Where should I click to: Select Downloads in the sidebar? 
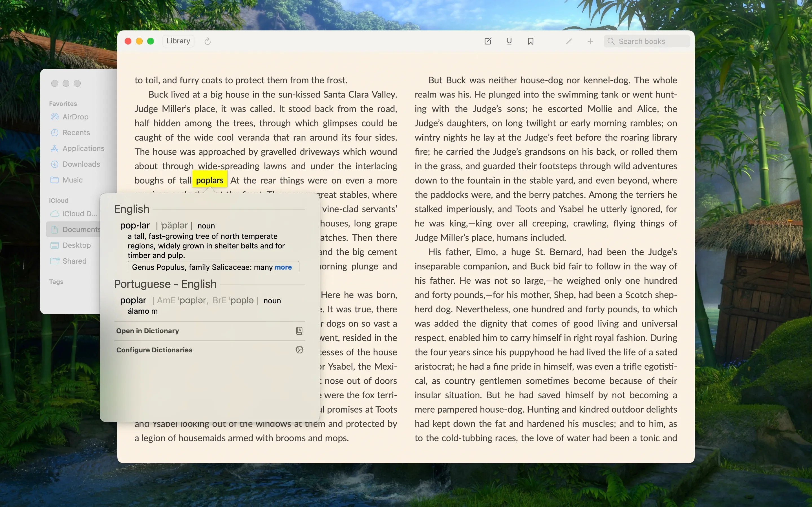pyautogui.click(x=81, y=164)
